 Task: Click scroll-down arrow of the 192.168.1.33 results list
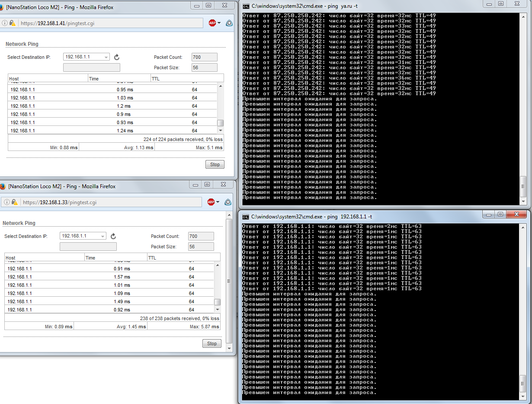coord(218,310)
